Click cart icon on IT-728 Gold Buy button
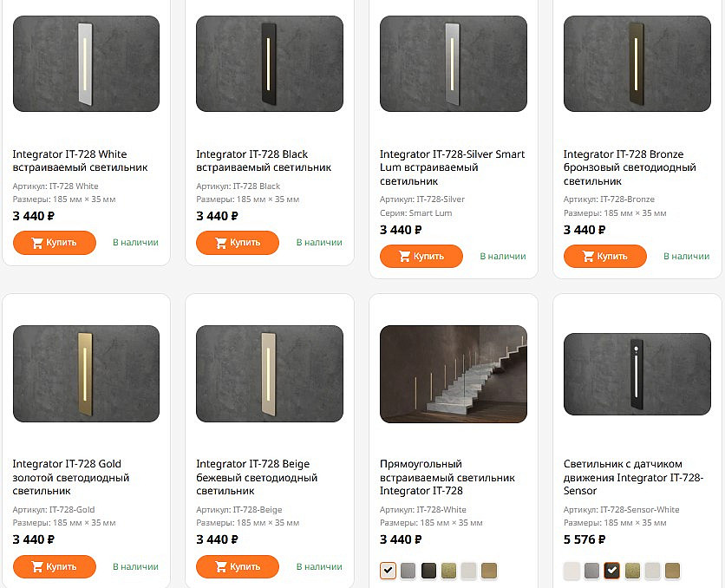 pyautogui.click(x=37, y=566)
